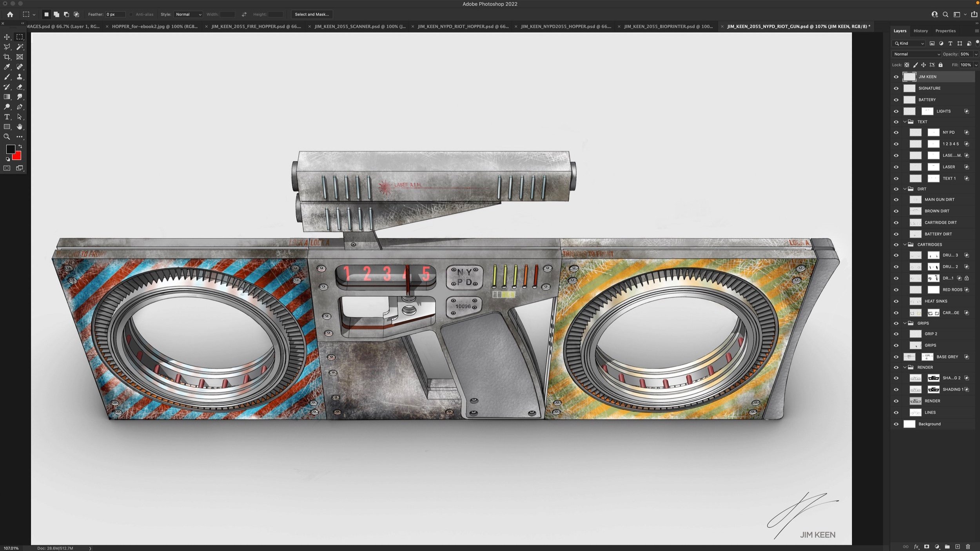The image size is (980, 551).
Task: Select the Horizontal Type tool
Action: tap(7, 117)
